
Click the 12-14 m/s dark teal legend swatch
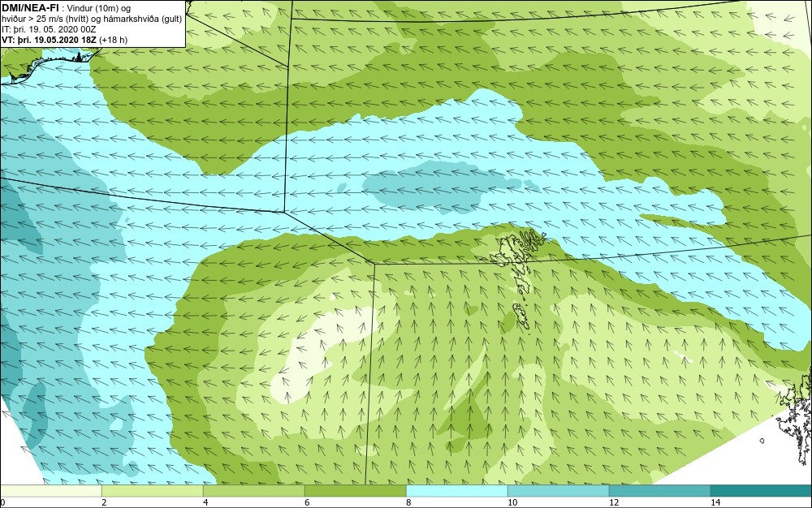click(x=659, y=491)
